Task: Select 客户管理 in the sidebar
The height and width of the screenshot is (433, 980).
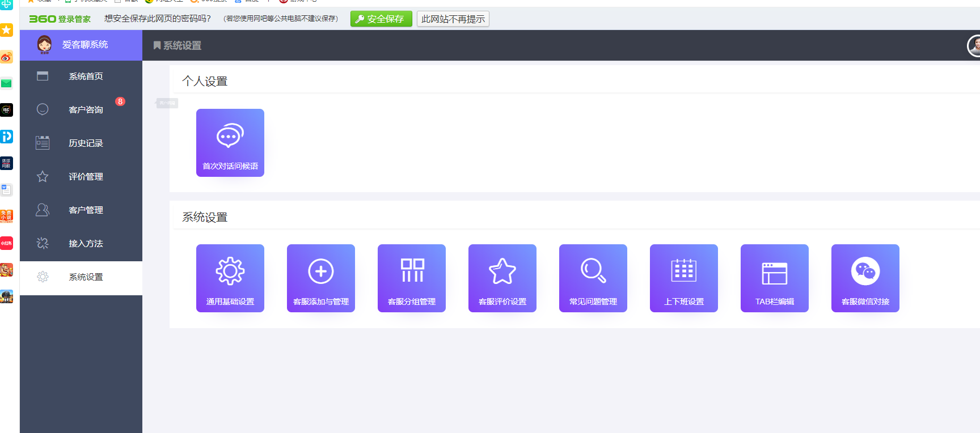Action: tap(85, 210)
